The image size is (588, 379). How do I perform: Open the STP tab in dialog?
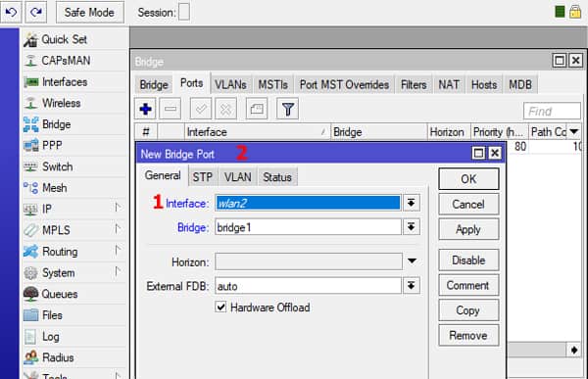pos(203,177)
